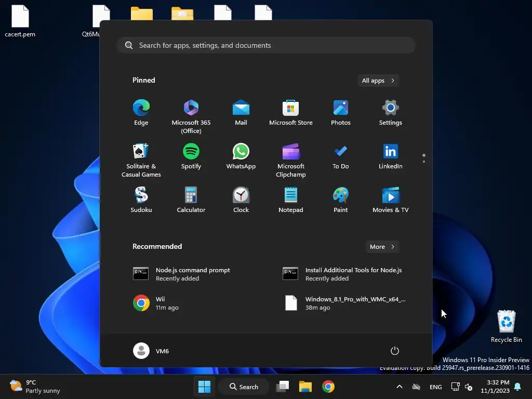This screenshot has height=399, width=532.
Task: Select the Recycle Bin desktop icon
Action: click(x=506, y=326)
